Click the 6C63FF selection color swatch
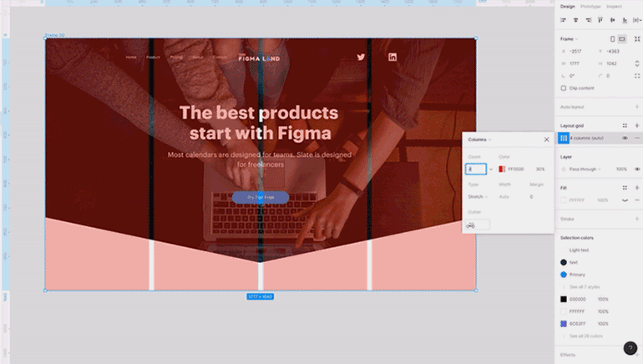The image size is (643, 364). (x=564, y=324)
